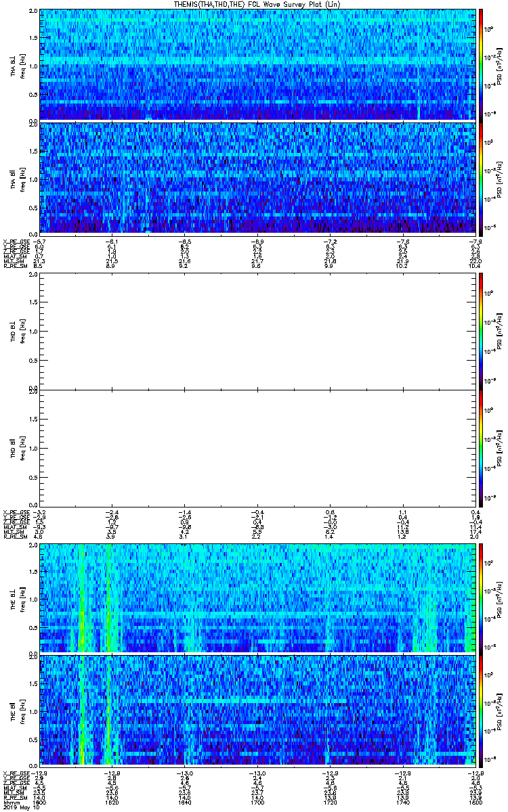Click the 10⁰ tick on THA B⊥ color bar
508x812 pixels.
click(489, 28)
